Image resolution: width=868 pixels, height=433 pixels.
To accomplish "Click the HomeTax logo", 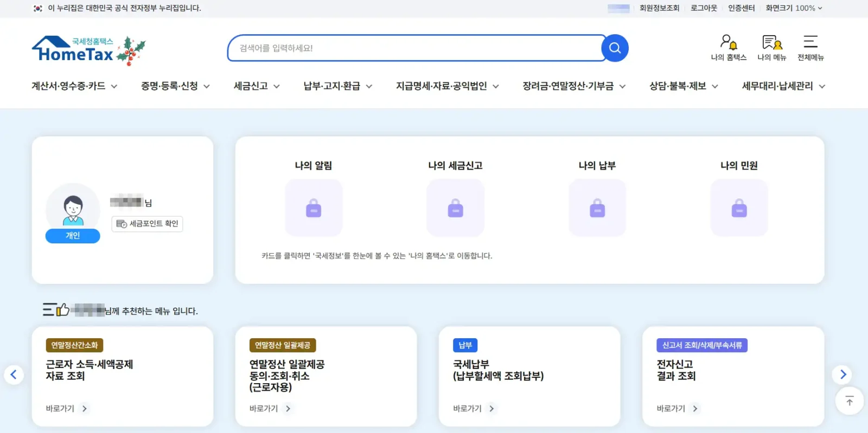I will click(88, 50).
